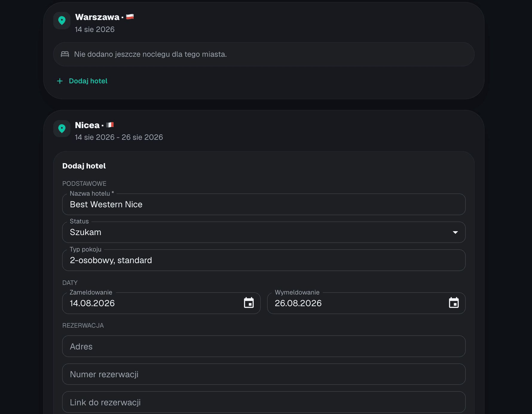
Task: Click the bed icon in the no-lodging notice
Action: tap(65, 54)
